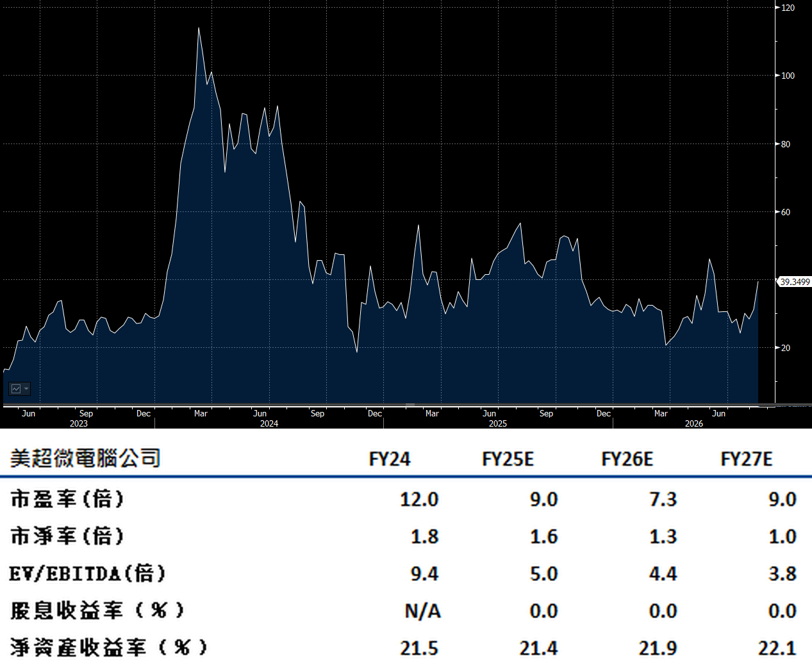
Task: Click the 100 y-axis label
Action: [x=788, y=76]
